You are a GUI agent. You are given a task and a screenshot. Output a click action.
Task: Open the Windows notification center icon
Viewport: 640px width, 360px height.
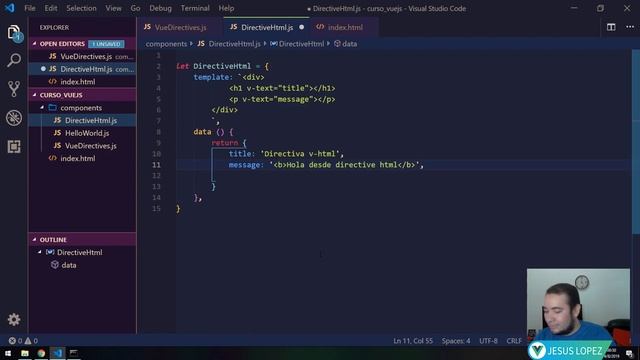point(629,353)
